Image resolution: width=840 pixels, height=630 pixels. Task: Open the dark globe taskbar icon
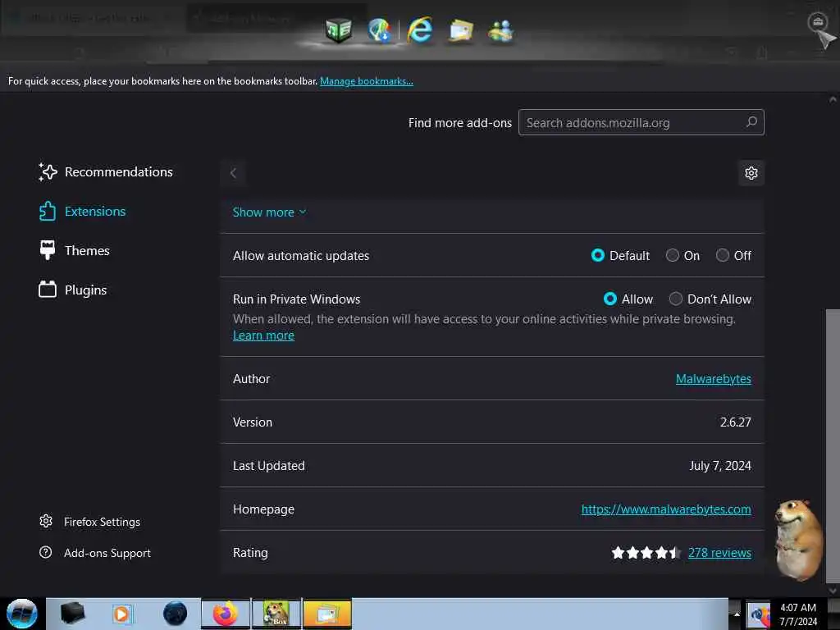pos(176,614)
